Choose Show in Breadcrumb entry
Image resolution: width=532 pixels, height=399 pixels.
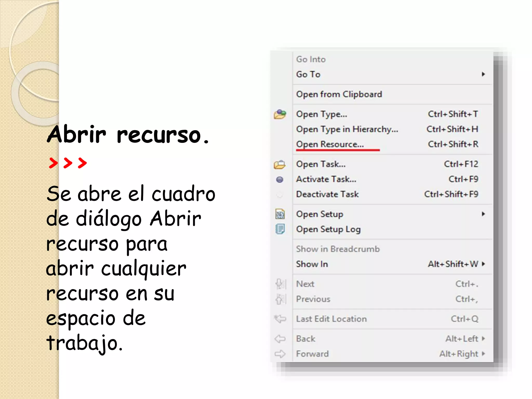click(x=393, y=249)
